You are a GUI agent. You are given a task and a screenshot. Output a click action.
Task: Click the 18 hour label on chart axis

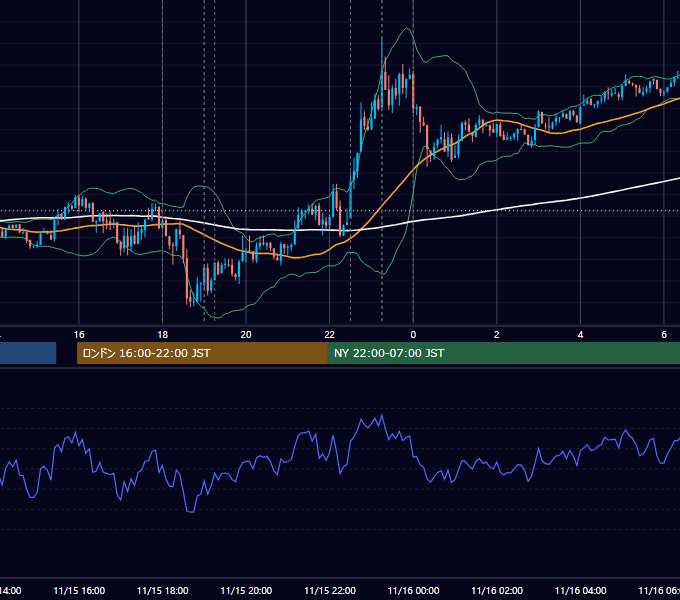[163, 335]
